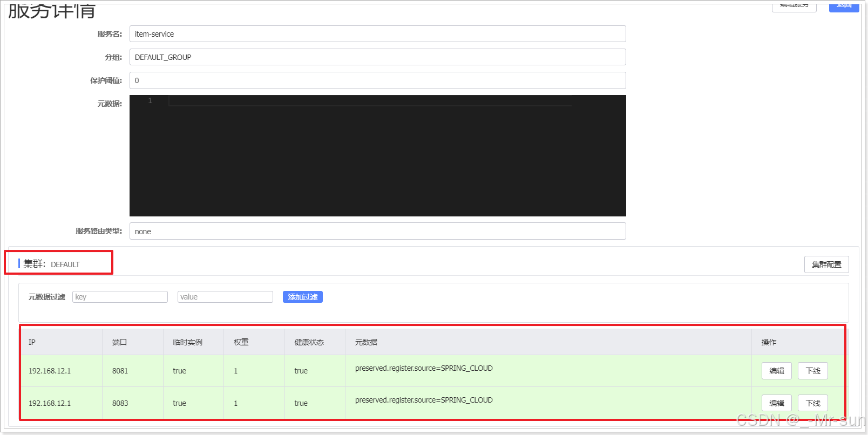
Task: Click the 元数据过滤 label
Action: click(x=46, y=297)
